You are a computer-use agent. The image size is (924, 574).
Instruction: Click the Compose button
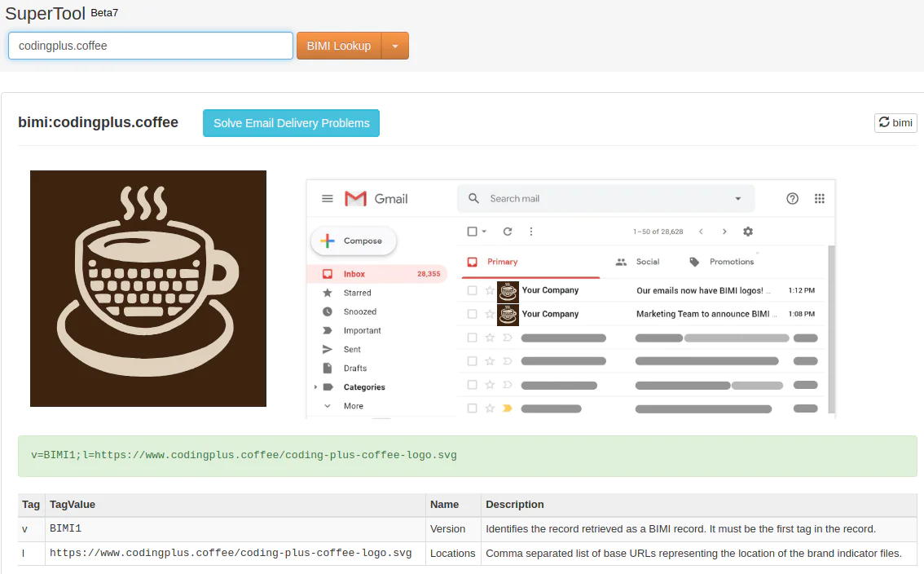pos(354,241)
